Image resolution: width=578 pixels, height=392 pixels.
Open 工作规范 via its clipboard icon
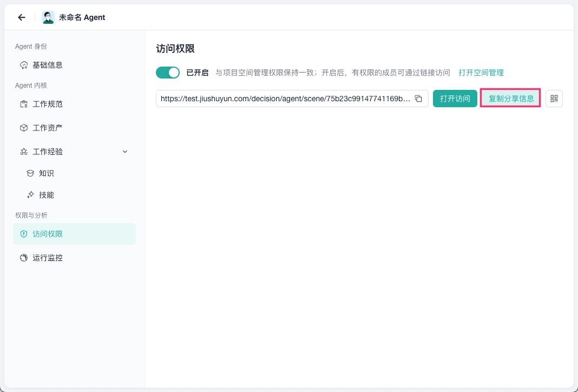(24, 104)
